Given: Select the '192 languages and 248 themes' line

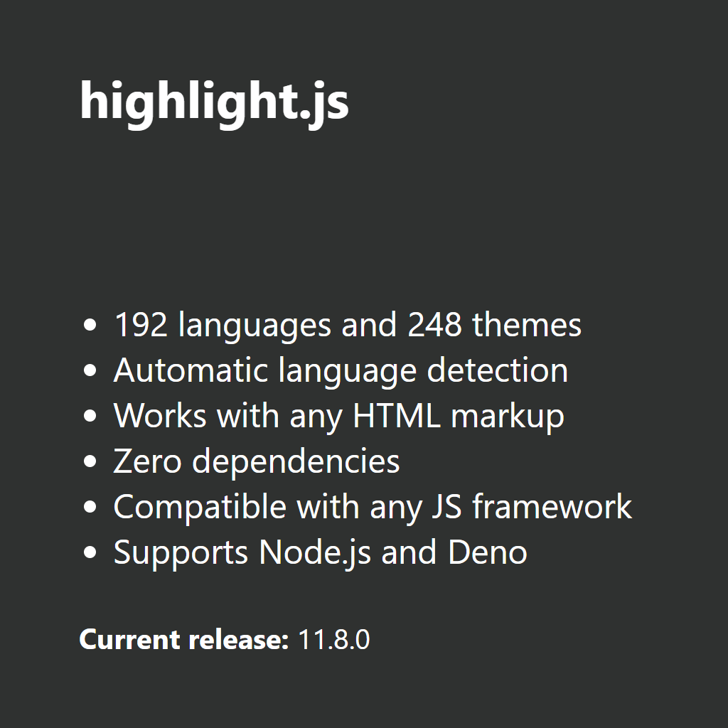Looking at the screenshot, I should tap(347, 325).
